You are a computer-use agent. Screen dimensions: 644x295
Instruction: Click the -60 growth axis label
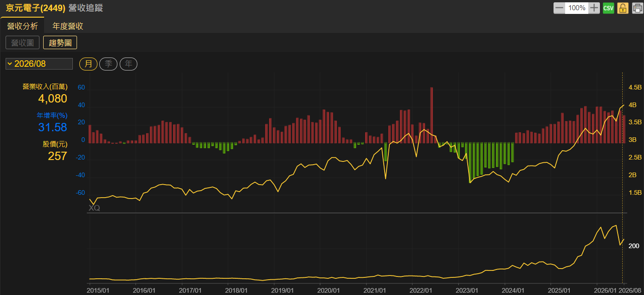80,192
